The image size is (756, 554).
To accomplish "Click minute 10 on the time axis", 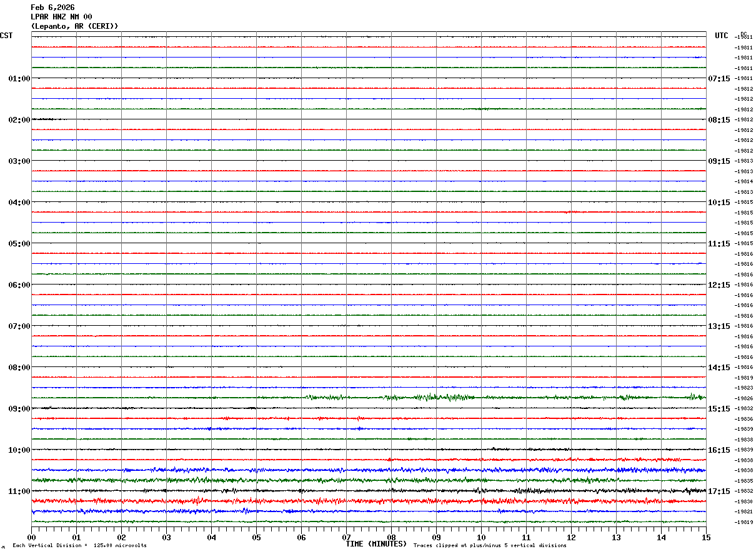I will pyautogui.click(x=481, y=537).
